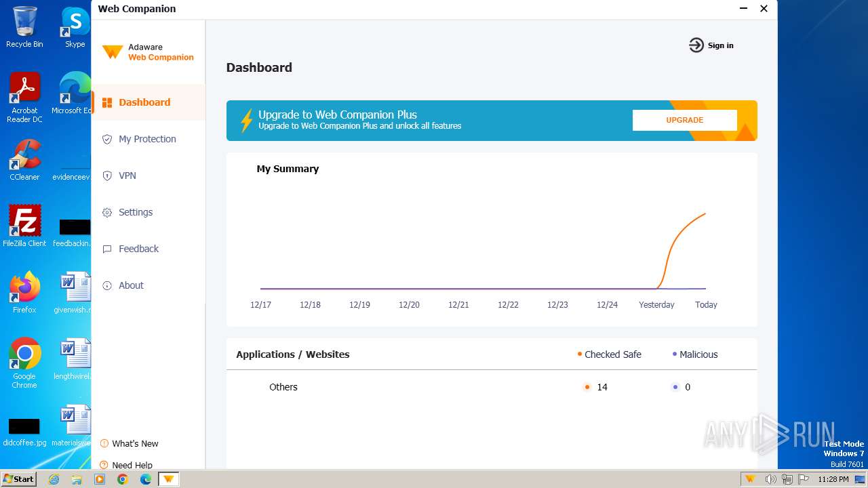Click the lightning bolt upgrade icon
This screenshot has height=488, width=868.
[247, 121]
